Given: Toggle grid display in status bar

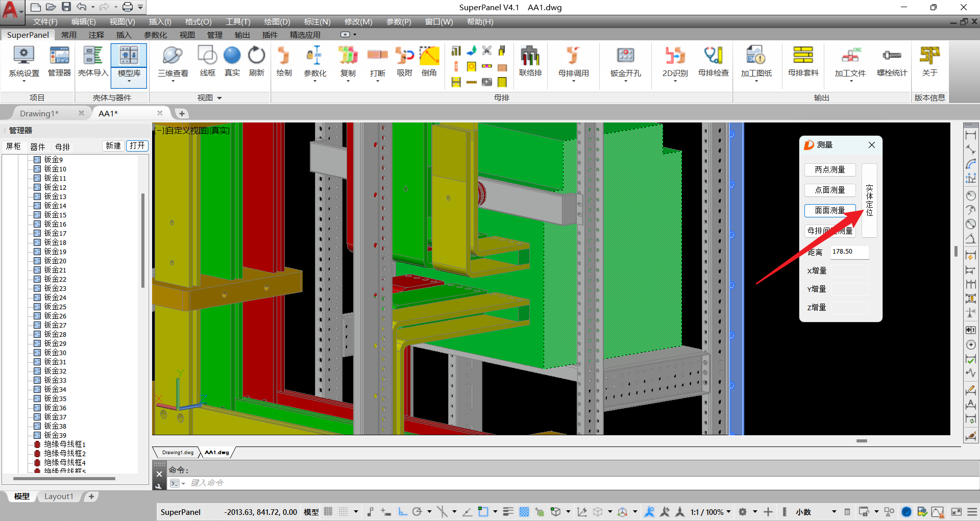Looking at the screenshot, I should (x=328, y=511).
